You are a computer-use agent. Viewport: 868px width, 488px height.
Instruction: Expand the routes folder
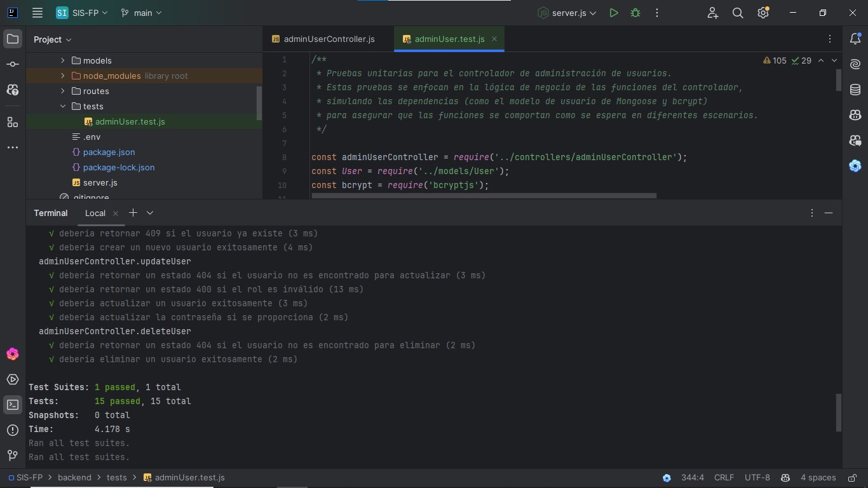62,91
